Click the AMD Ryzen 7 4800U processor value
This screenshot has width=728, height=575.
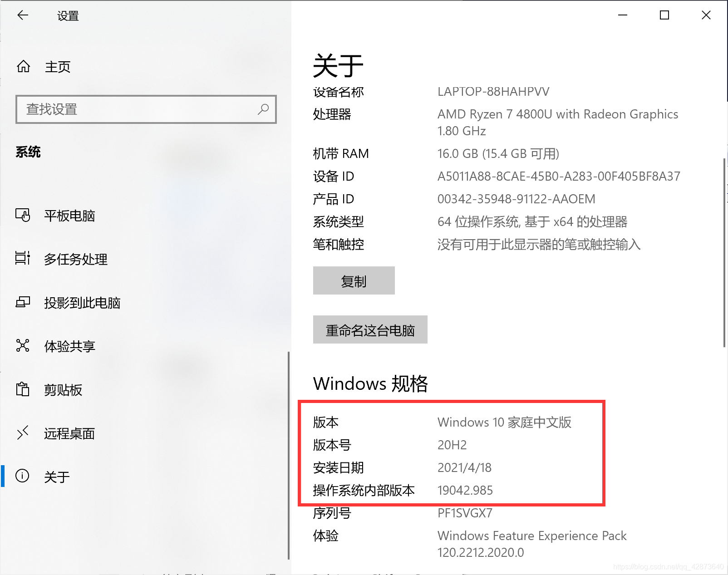558,122
